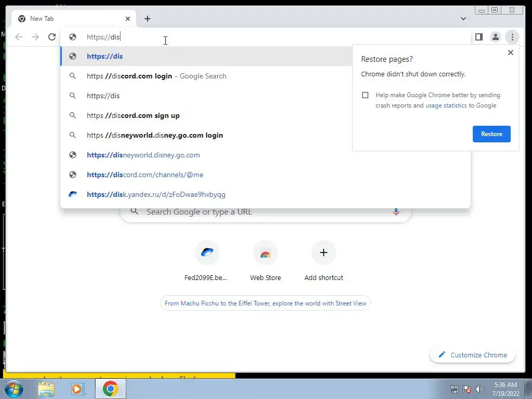Click the Add shortcut plus tile
Viewport: 532px width, 399px height.
(x=324, y=260)
